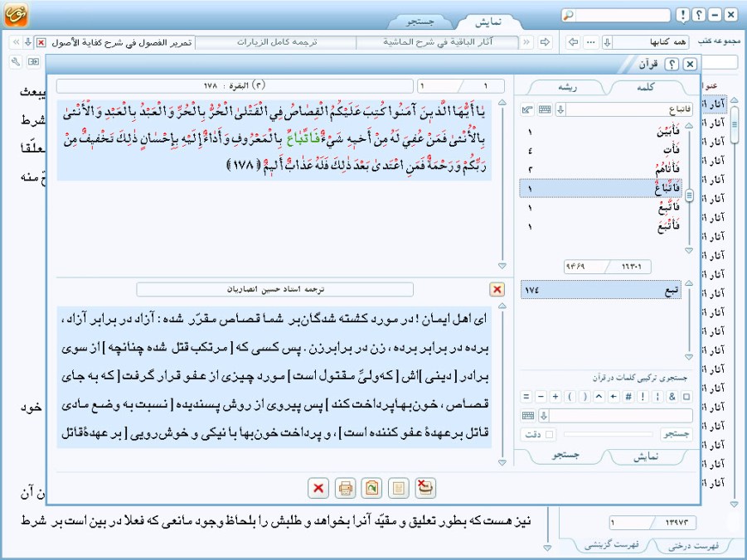Click the top search box input
The image size is (747, 560).
pos(622,15)
